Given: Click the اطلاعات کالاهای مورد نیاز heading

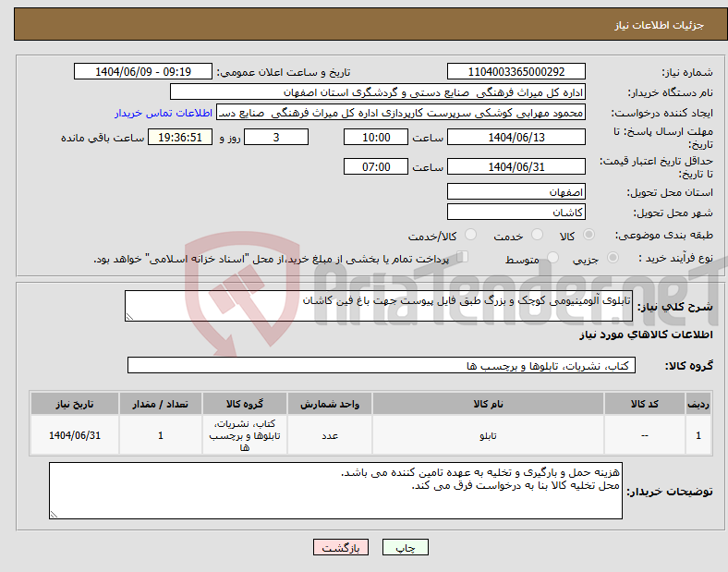Looking at the screenshot, I should tap(646, 335).
